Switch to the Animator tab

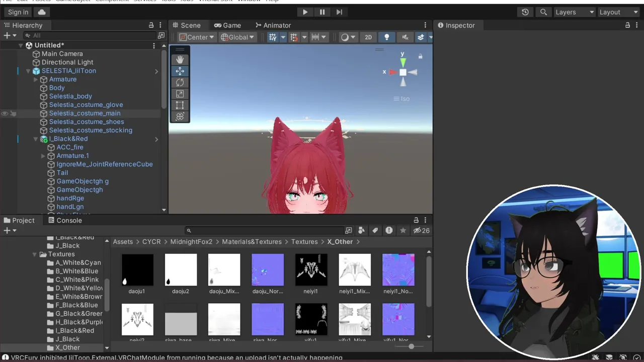point(273,25)
